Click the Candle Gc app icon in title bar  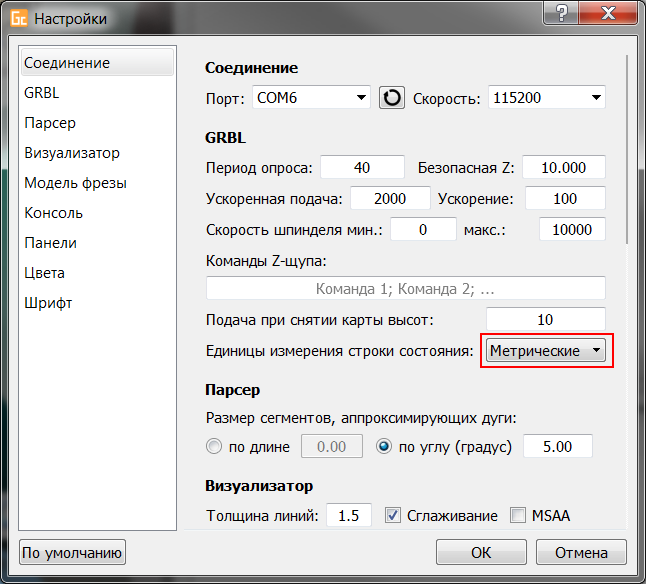[19, 19]
